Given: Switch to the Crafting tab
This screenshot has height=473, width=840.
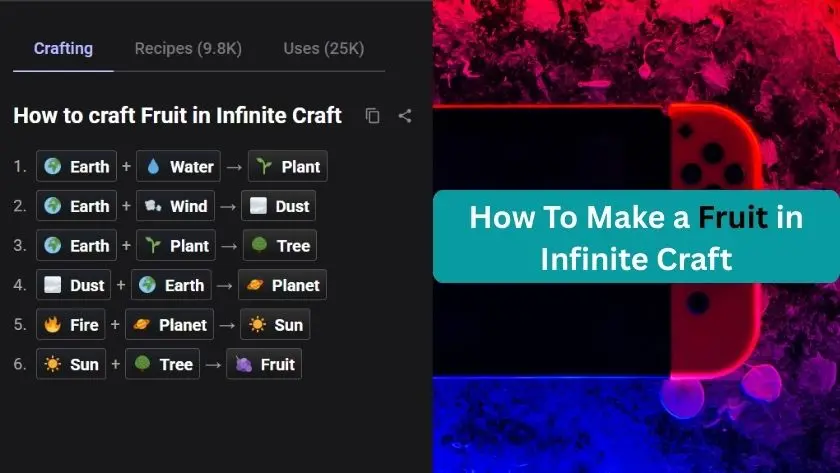Looking at the screenshot, I should 63,49.
